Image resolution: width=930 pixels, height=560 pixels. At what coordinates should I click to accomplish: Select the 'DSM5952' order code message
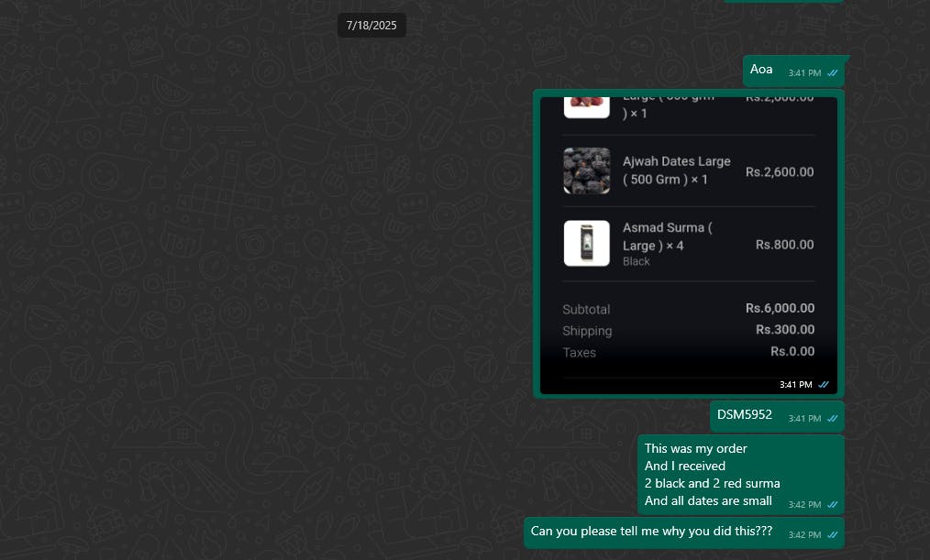[778, 417]
